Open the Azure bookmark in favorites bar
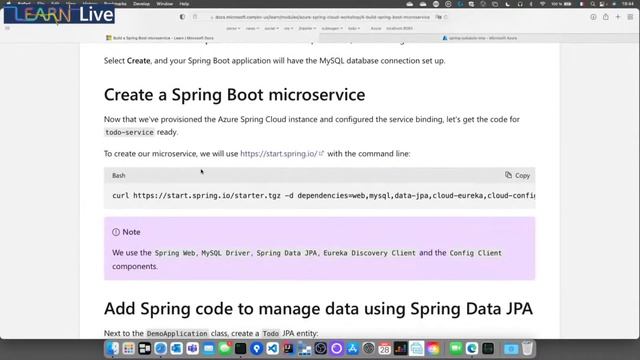 [376, 29]
